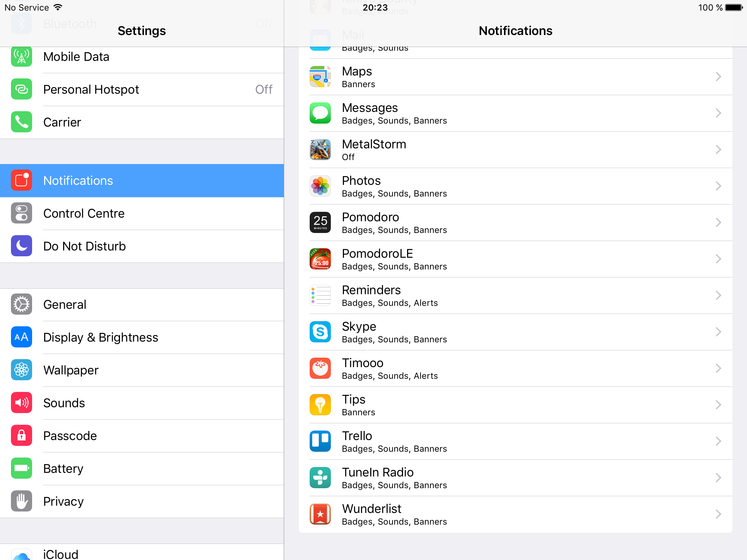Open Display & Brightness settings
The height and width of the screenshot is (560, 747).
(142, 337)
